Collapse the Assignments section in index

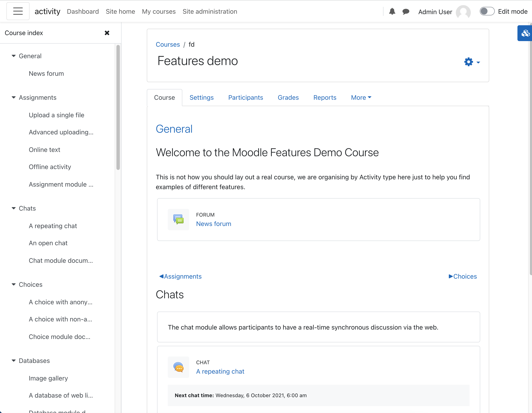pyautogui.click(x=14, y=97)
